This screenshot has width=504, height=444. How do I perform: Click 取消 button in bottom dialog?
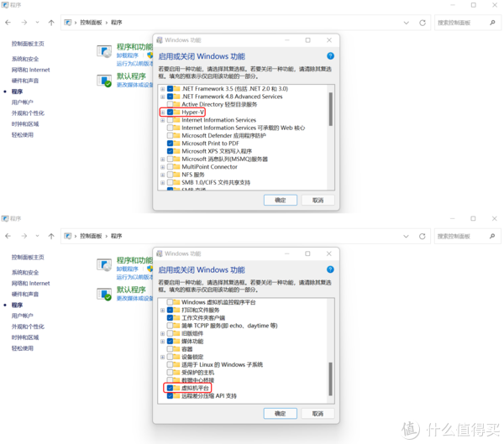[318, 414]
